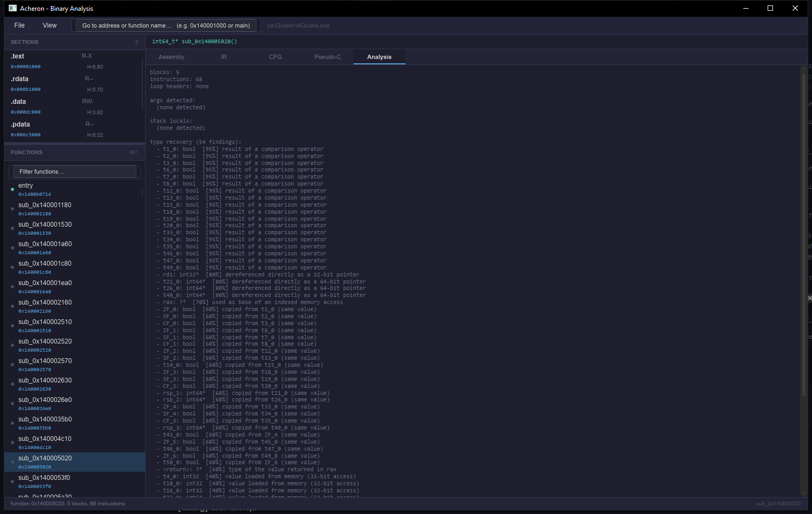Click the 't1_0: bool' finding line
Viewport: 812px width, 514px height.
(240, 149)
